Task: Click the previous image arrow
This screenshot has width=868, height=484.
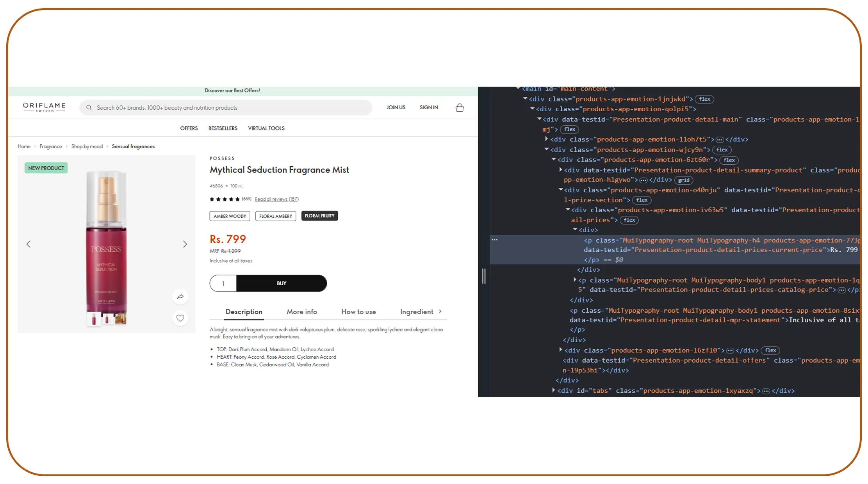Action: click(28, 244)
